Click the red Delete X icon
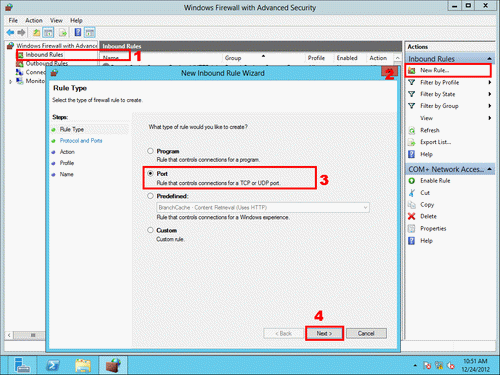This screenshot has height=375, width=500. point(412,216)
